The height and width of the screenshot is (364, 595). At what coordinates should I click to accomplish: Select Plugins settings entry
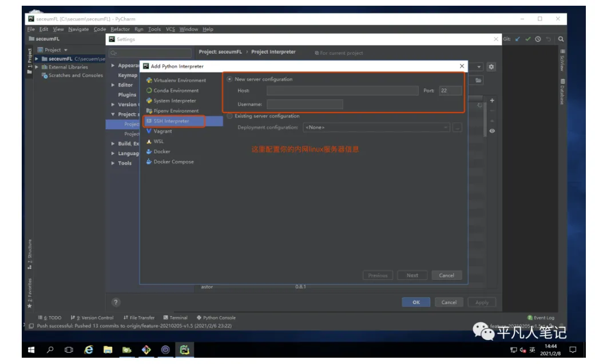tap(127, 95)
